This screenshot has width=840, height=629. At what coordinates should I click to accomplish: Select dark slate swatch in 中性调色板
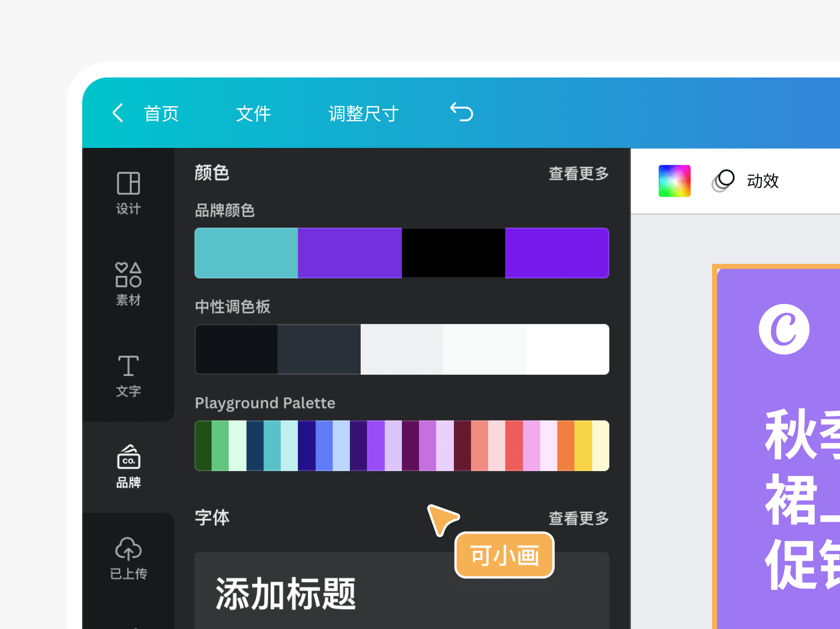pyautogui.click(x=319, y=349)
